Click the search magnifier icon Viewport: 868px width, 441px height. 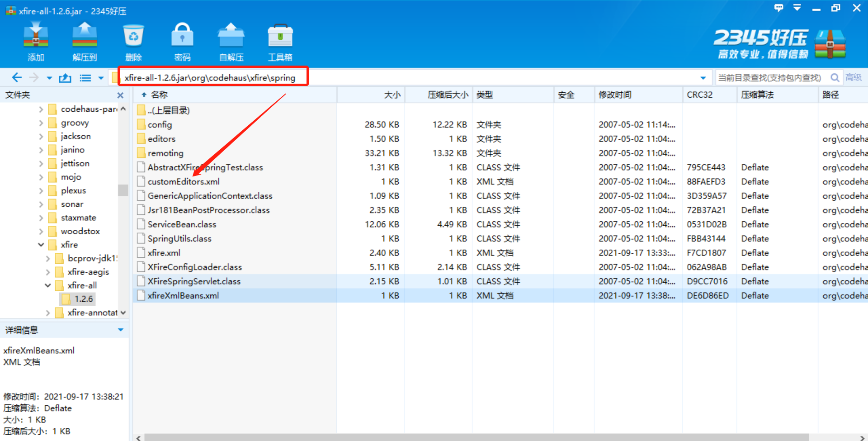(x=835, y=78)
